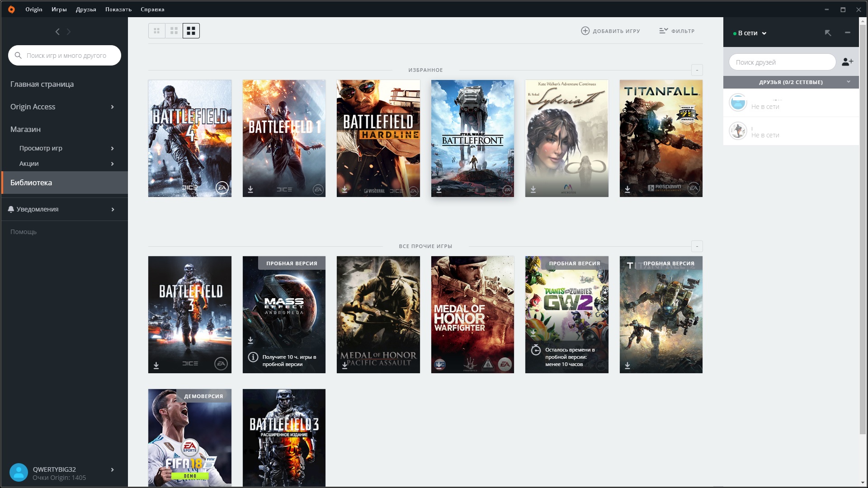This screenshot has width=868, height=488.
Task: Click download icon on Titanfall tile
Action: pos(627,189)
